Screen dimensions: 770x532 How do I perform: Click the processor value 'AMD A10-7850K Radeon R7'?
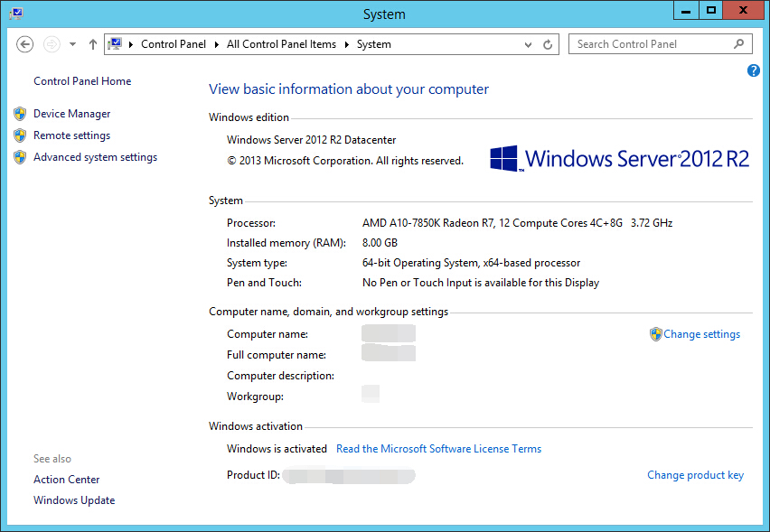tap(428, 223)
